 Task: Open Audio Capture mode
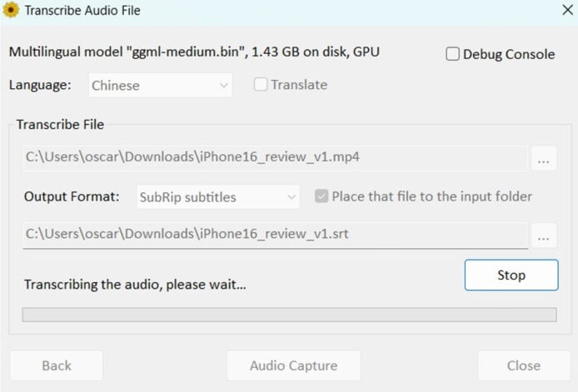point(293,365)
